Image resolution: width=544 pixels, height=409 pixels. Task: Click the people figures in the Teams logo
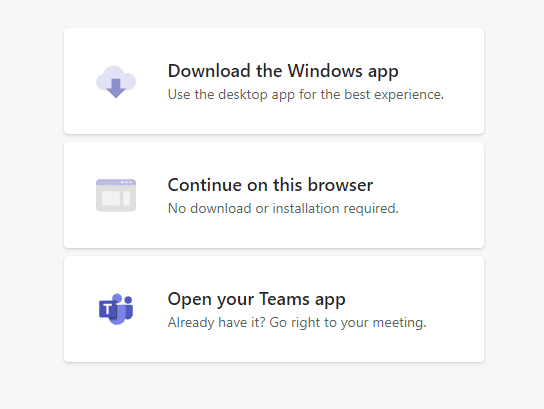124,309
